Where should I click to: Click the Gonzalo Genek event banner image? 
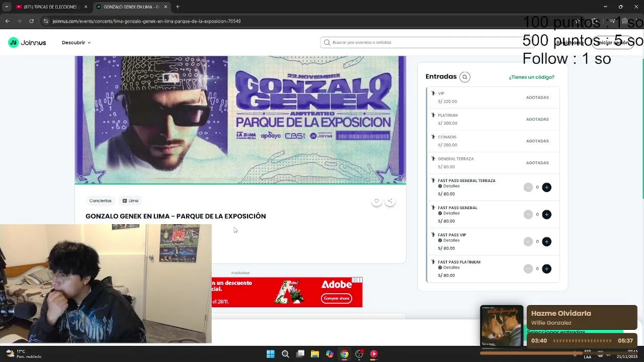click(x=240, y=120)
